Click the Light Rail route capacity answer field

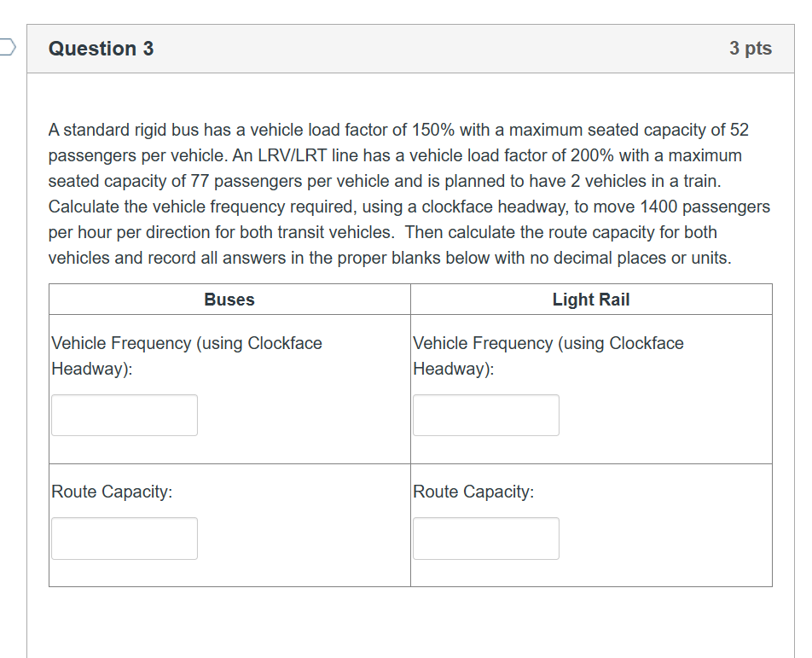pos(485,539)
